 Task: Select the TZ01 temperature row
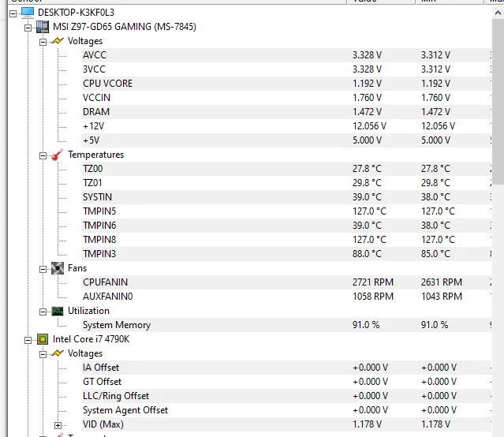(286, 183)
